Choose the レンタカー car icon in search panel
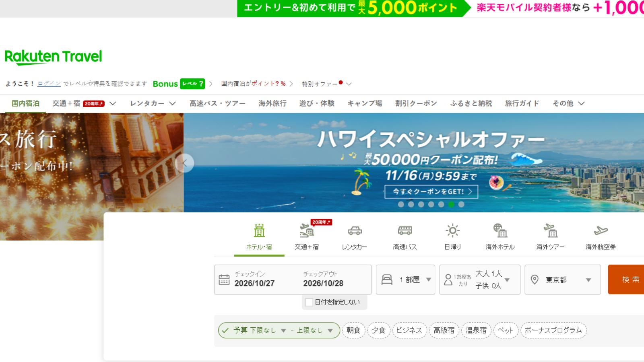 pyautogui.click(x=355, y=230)
